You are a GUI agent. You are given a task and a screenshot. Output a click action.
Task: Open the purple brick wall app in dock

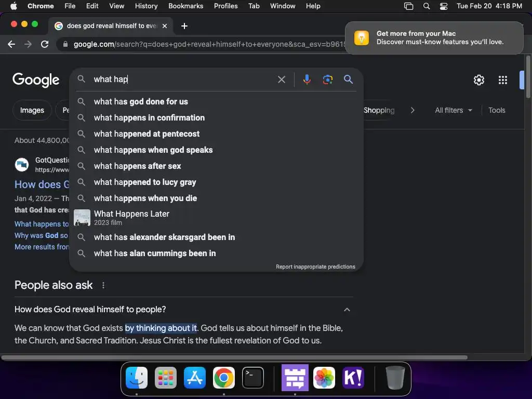tap(295, 378)
